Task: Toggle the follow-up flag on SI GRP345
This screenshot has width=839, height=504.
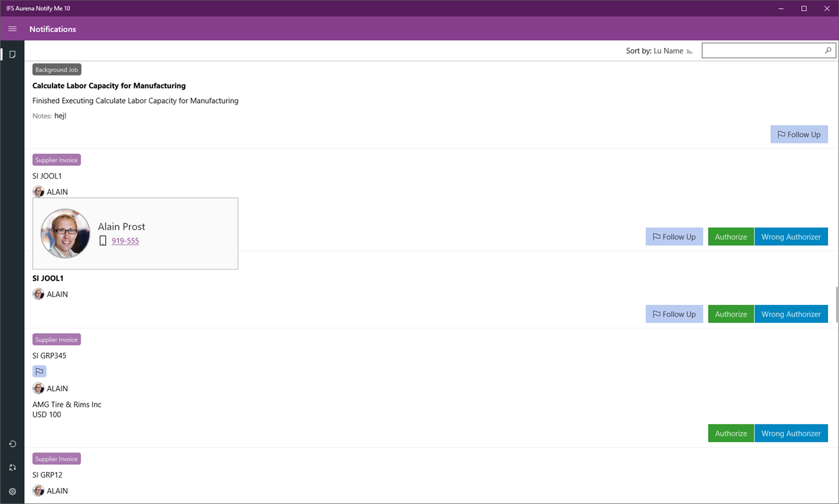Action: pyautogui.click(x=39, y=371)
